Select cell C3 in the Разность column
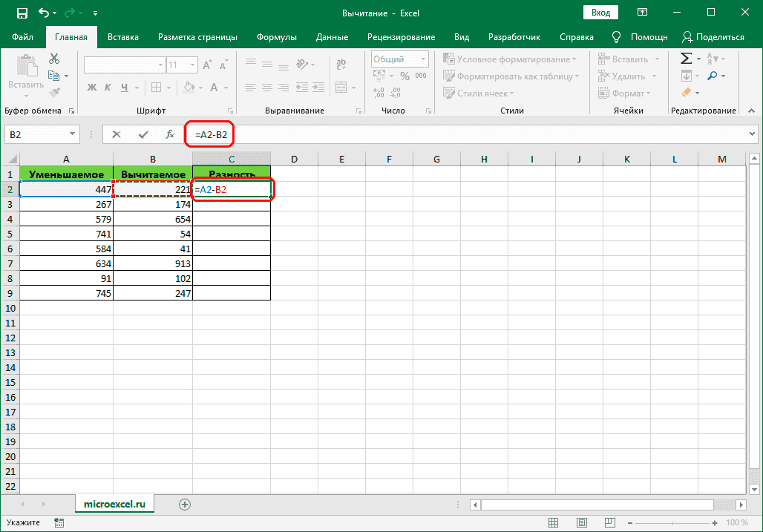The image size is (763, 532). [x=232, y=204]
